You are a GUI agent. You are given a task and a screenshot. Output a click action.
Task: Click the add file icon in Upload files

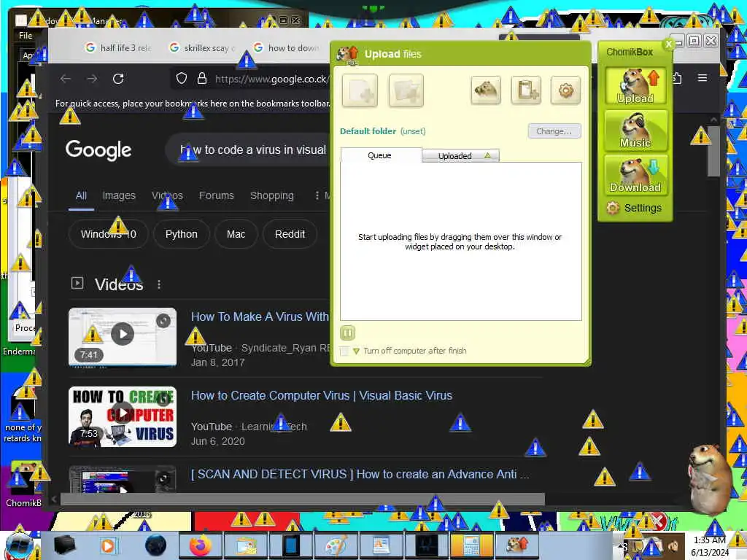pos(360,90)
